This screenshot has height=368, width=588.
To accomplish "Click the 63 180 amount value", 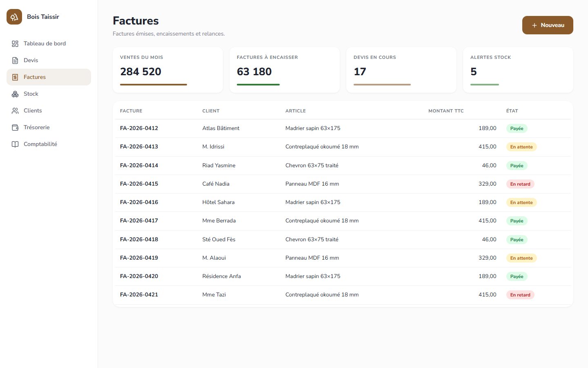I will tap(254, 72).
